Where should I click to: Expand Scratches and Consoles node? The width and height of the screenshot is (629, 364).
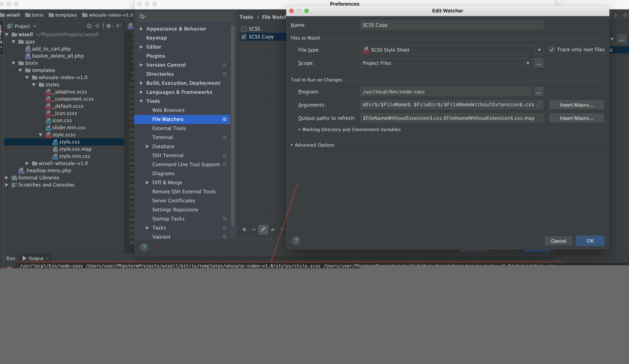[x=7, y=185]
